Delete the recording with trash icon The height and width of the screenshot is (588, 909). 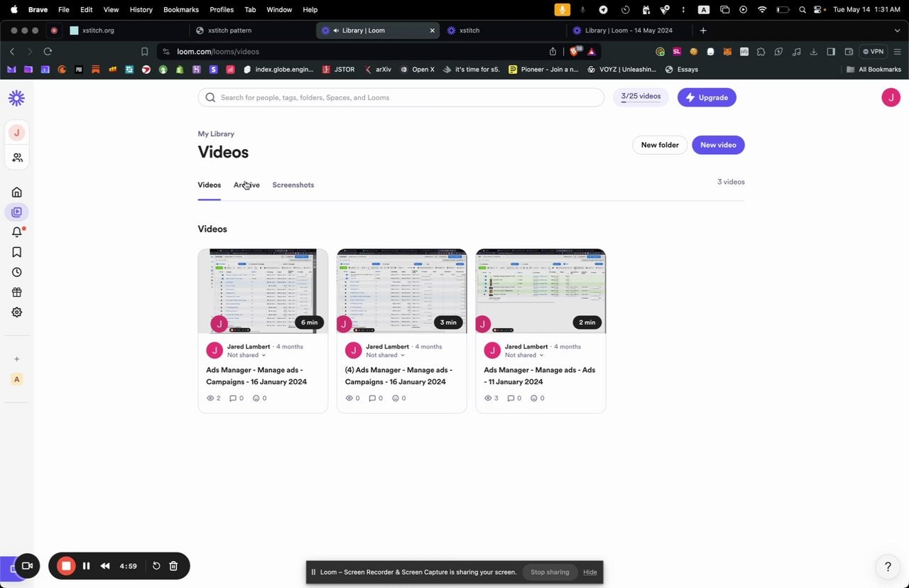coord(173,566)
